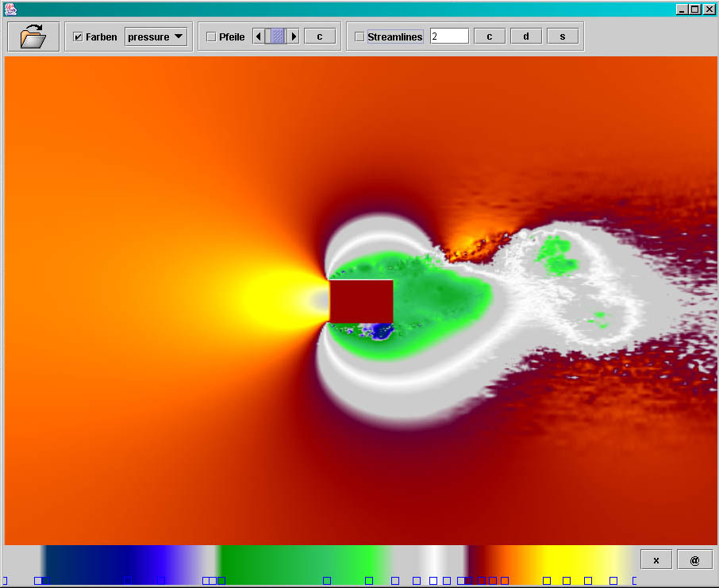This screenshot has height=588, width=719.
Task: Open the pressure variable dropdown
Action: point(156,37)
